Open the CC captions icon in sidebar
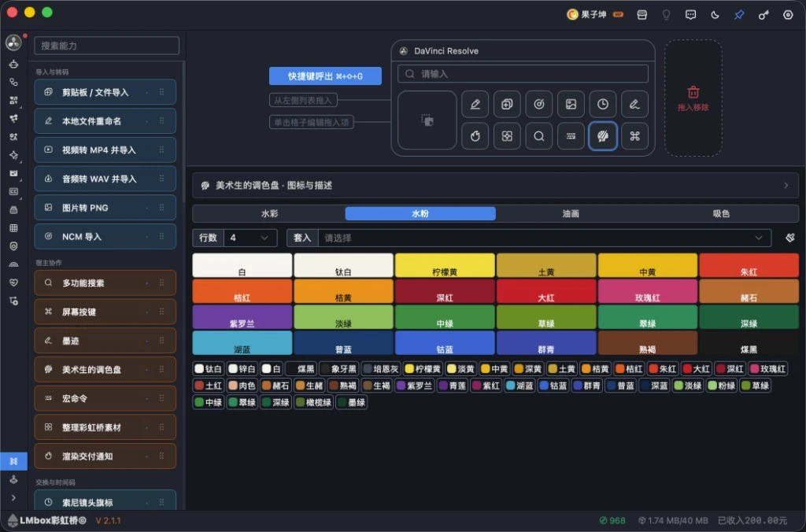Viewport: 806px width, 532px height. [13, 192]
